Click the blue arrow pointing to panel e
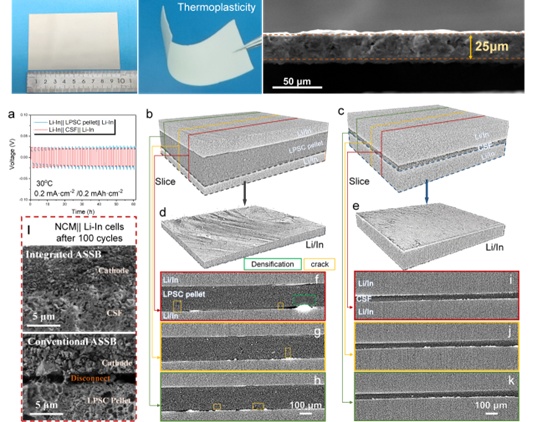Image resolution: width=552 pixels, height=422 pixels. pos(427,192)
